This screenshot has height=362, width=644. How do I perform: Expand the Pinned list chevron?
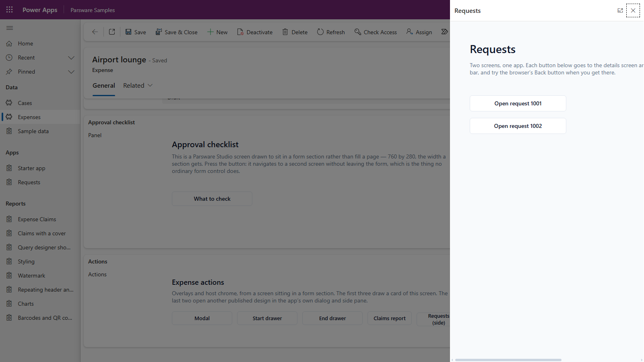[x=71, y=72]
